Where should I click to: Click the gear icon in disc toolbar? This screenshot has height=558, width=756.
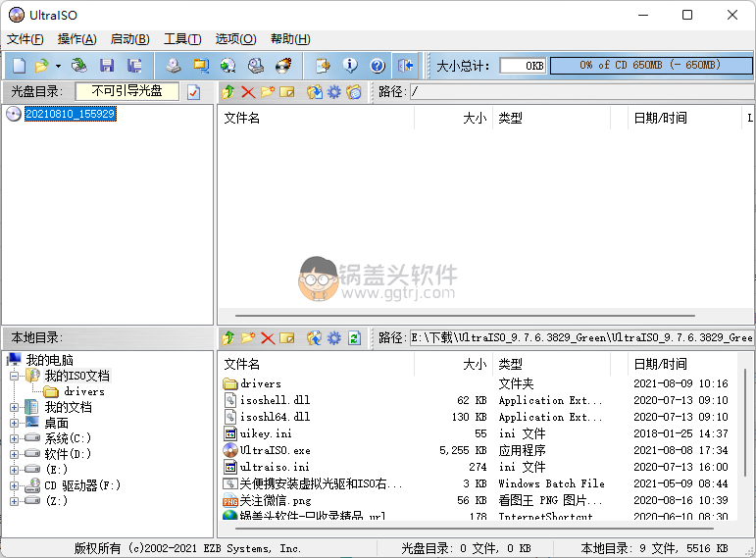coord(334,91)
